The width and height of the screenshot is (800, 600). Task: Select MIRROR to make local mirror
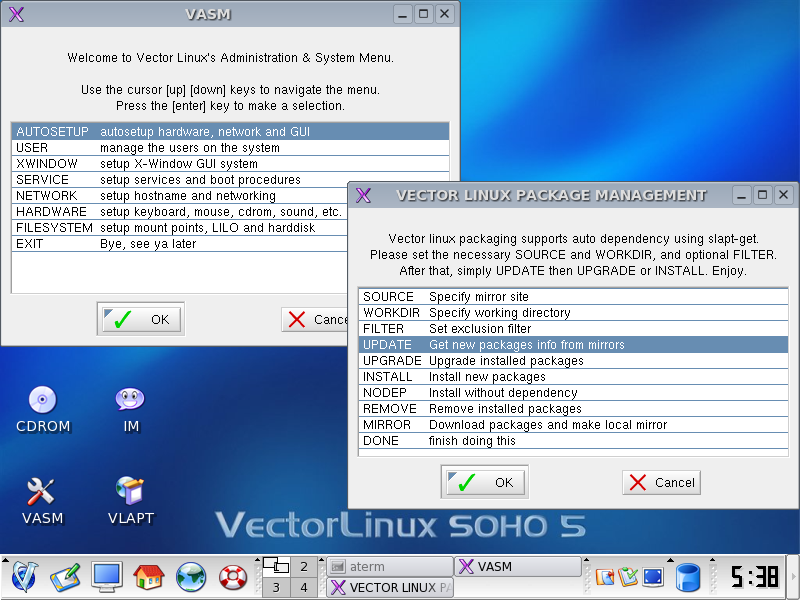pyautogui.click(x=573, y=424)
